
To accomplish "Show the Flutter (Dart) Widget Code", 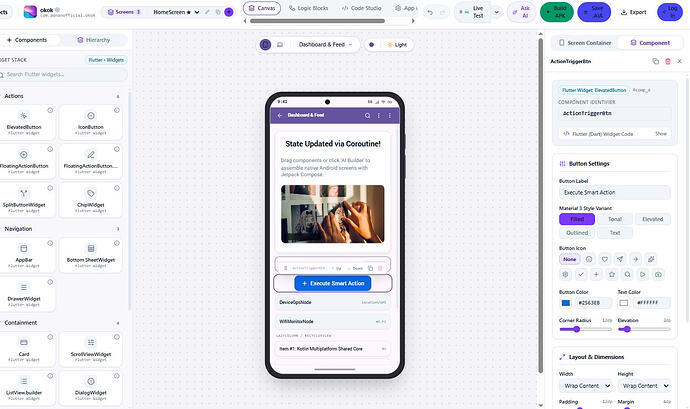I will pos(661,134).
